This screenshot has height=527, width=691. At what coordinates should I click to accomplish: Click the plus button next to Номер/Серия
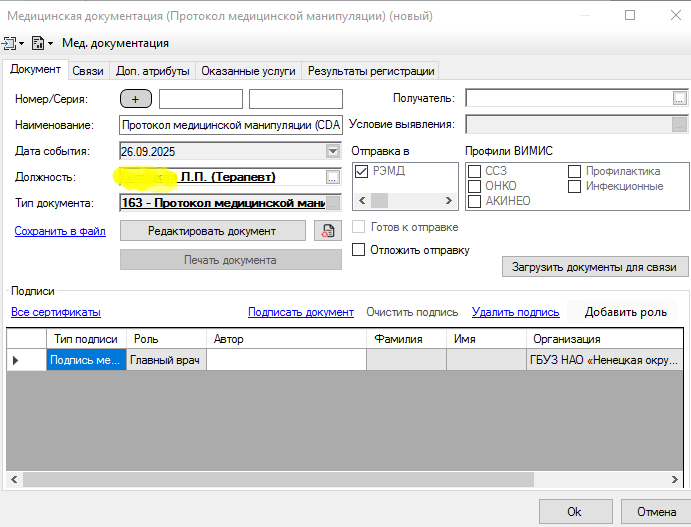[135, 99]
